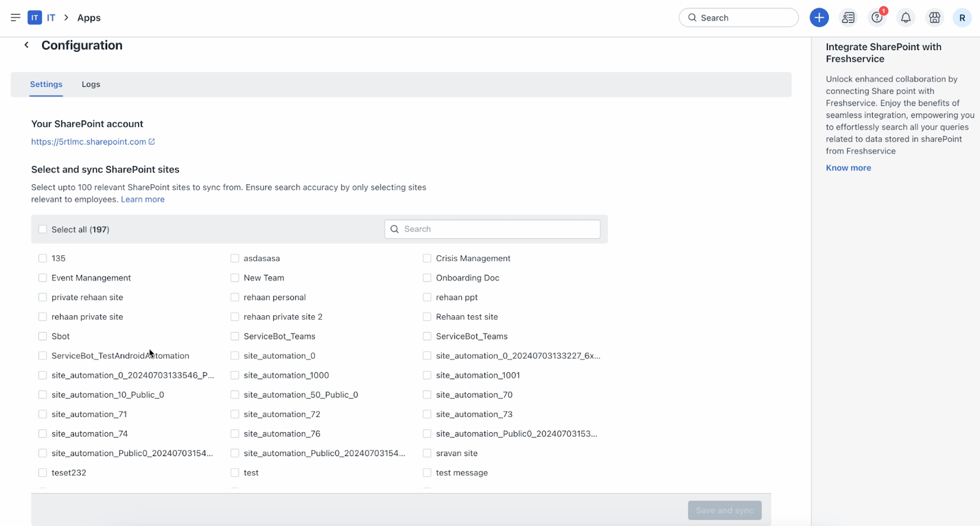The height and width of the screenshot is (526, 980).
Task: Check the rehaan personal checkbox
Action: [x=235, y=298]
